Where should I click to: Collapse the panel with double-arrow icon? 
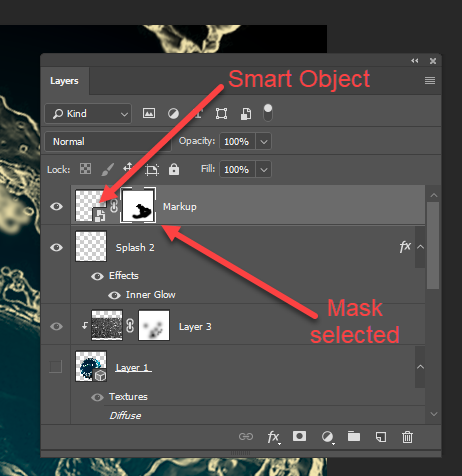pos(415,61)
